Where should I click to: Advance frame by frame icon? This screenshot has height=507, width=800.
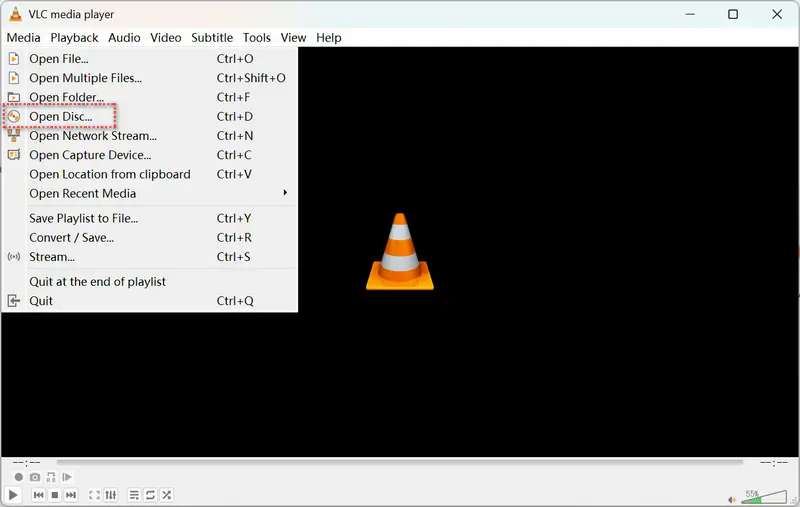click(67, 477)
